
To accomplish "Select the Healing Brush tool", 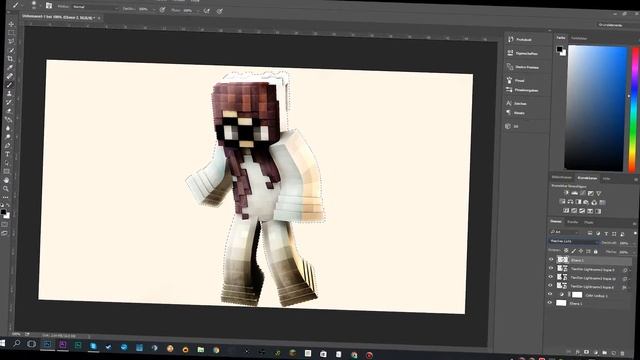I will 10,76.
